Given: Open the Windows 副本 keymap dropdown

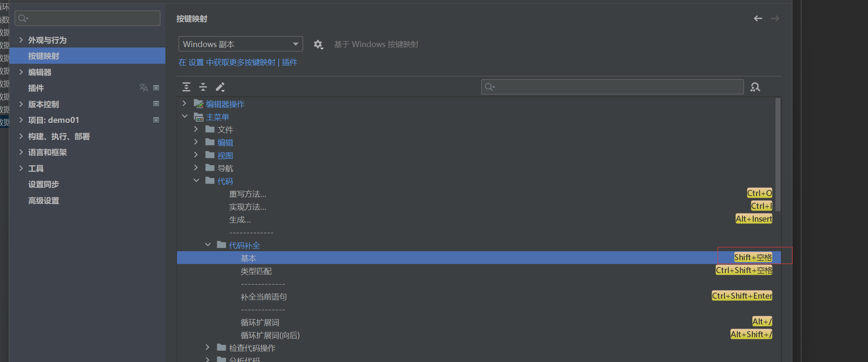Looking at the screenshot, I should pyautogui.click(x=241, y=44).
